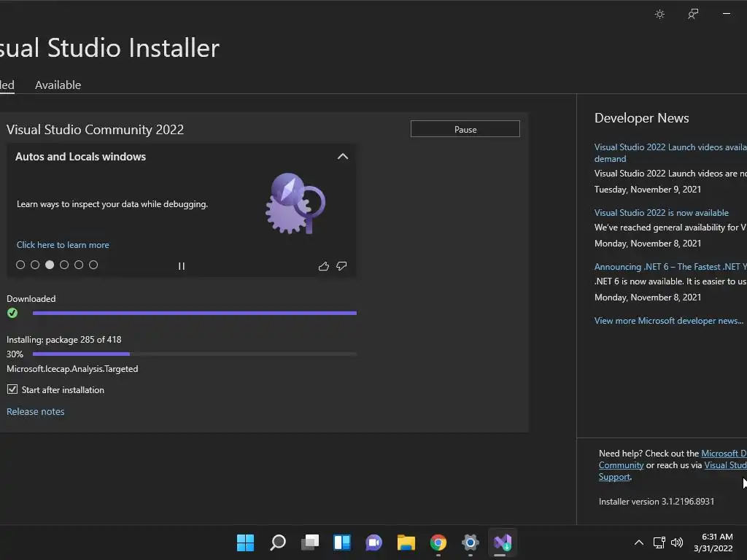Open the Chat taskbar icon

(374, 542)
